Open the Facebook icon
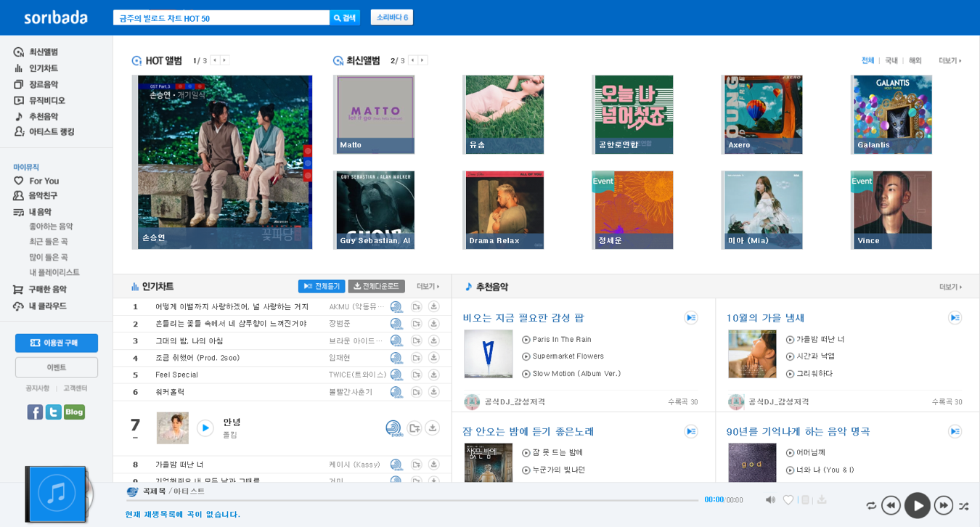The height and width of the screenshot is (527, 980). (35, 412)
